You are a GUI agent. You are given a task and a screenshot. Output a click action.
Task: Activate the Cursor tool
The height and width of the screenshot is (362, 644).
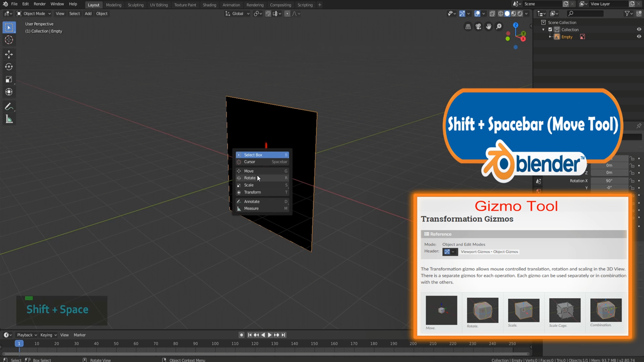(x=9, y=40)
